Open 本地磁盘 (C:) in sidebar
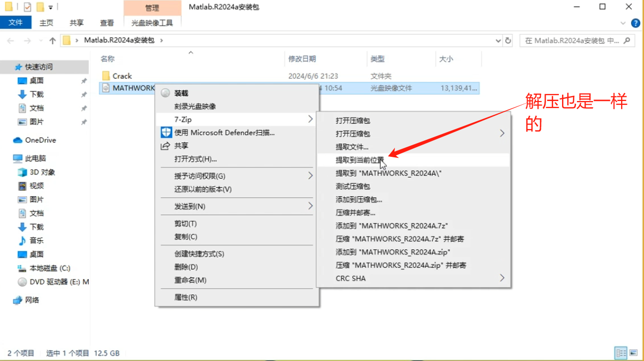 point(45,268)
